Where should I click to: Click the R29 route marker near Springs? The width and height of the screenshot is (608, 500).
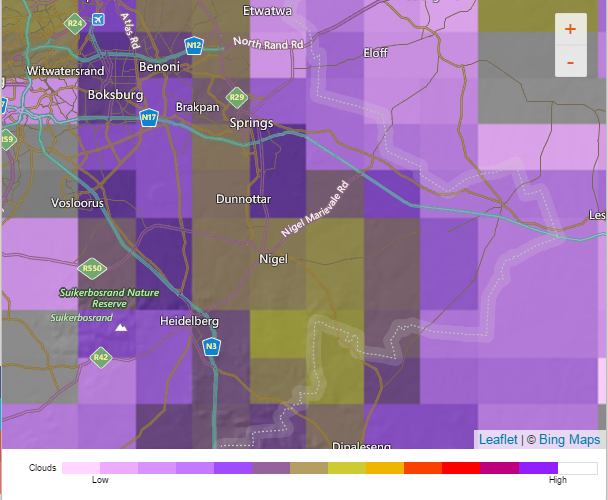point(236,97)
